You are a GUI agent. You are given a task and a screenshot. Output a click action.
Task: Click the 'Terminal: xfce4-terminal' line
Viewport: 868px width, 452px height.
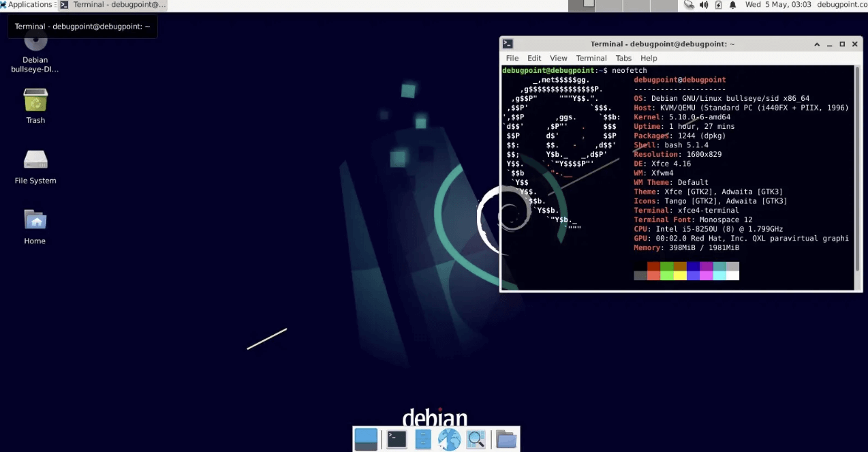coord(686,210)
